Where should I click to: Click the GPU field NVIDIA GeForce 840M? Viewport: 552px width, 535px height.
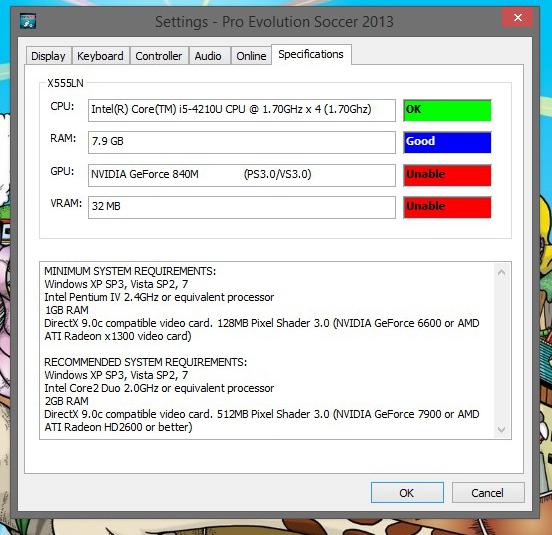coord(242,175)
